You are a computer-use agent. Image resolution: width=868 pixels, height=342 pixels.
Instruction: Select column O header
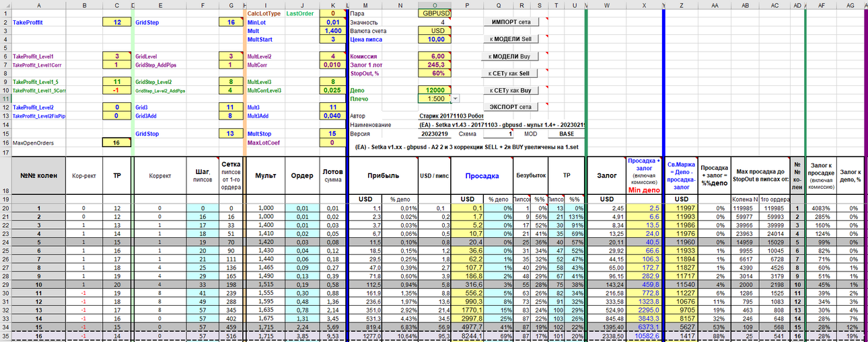(435, 5)
